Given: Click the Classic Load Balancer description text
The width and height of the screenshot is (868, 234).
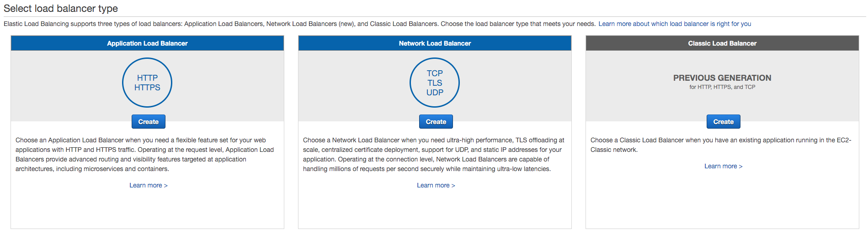Looking at the screenshot, I should (x=721, y=145).
